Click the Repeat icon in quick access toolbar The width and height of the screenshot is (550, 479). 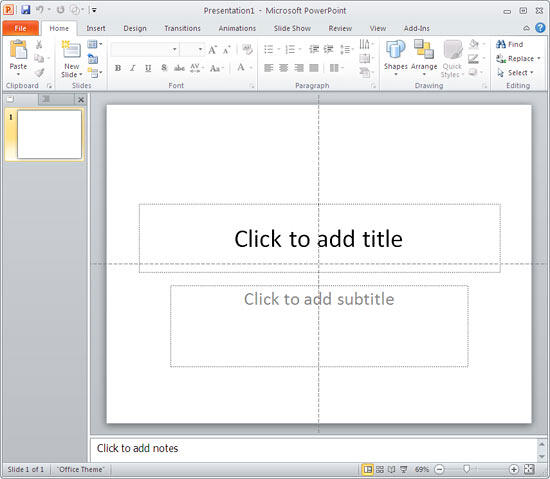[60, 10]
